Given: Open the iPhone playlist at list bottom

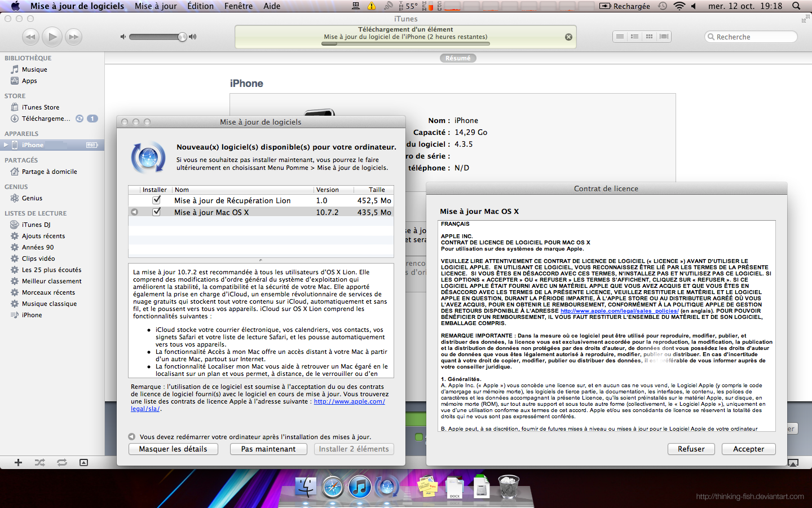Looking at the screenshot, I should 32,315.
